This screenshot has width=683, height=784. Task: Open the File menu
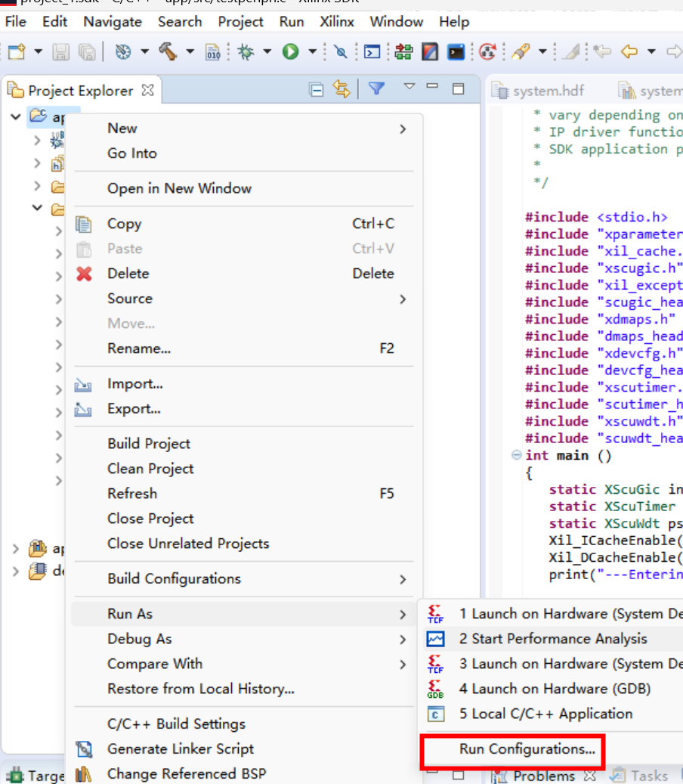point(16,22)
